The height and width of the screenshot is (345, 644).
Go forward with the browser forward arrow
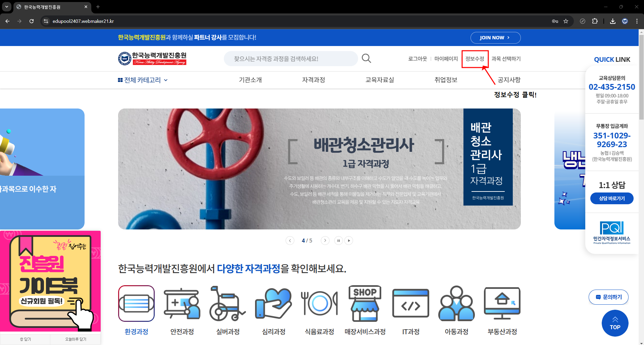pyautogui.click(x=19, y=21)
